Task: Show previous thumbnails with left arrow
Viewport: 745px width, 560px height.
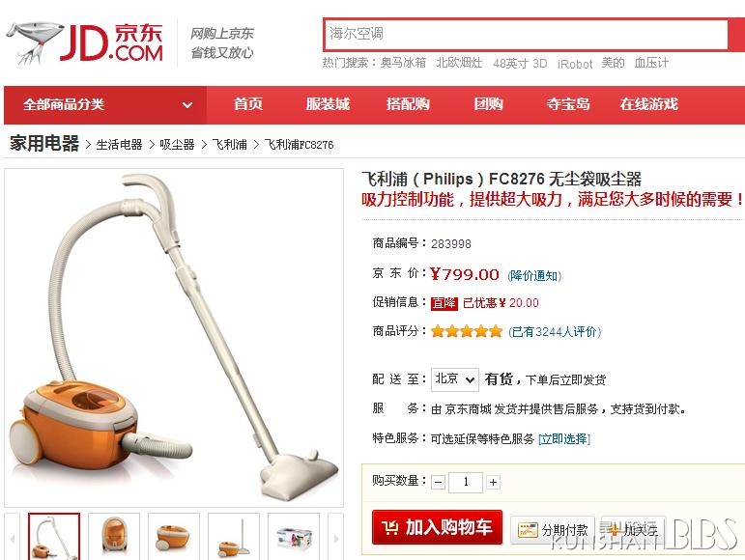Action: click(x=13, y=538)
